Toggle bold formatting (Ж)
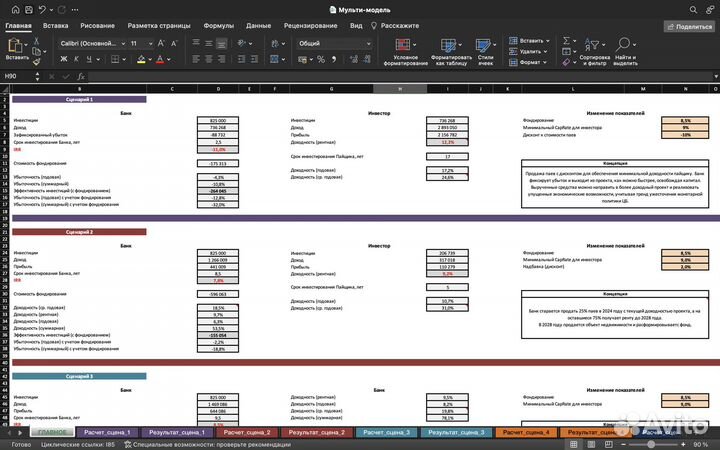 click(x=65, y=59)
